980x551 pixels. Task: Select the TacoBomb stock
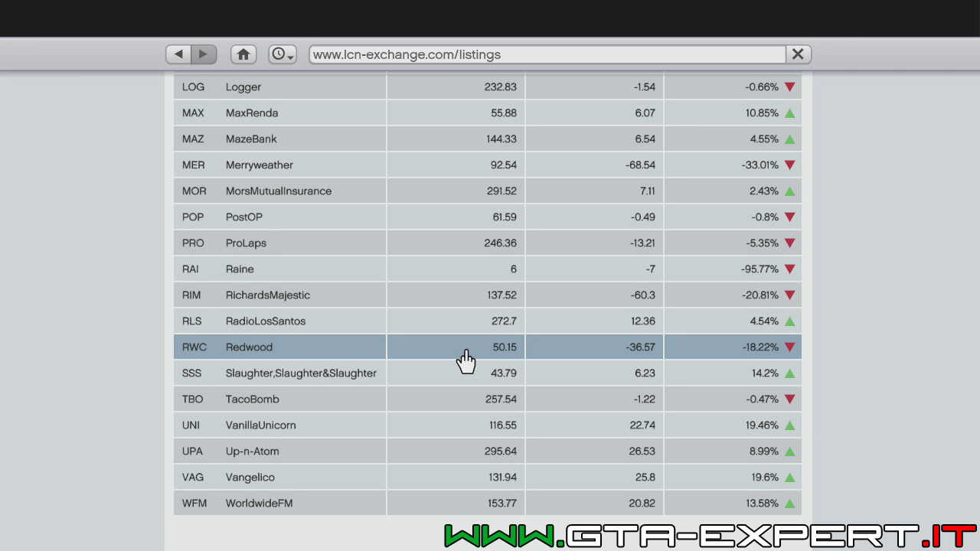(488, 399)
